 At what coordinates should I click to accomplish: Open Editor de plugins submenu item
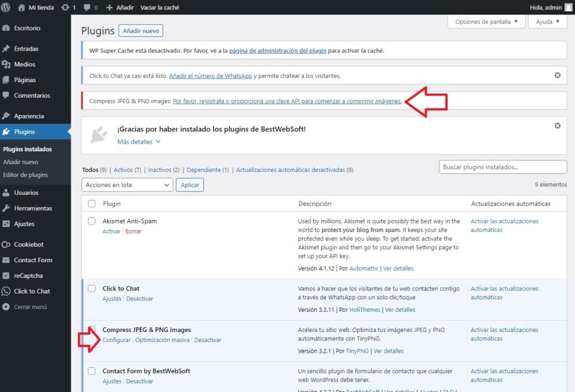click(x=25, y=175)
